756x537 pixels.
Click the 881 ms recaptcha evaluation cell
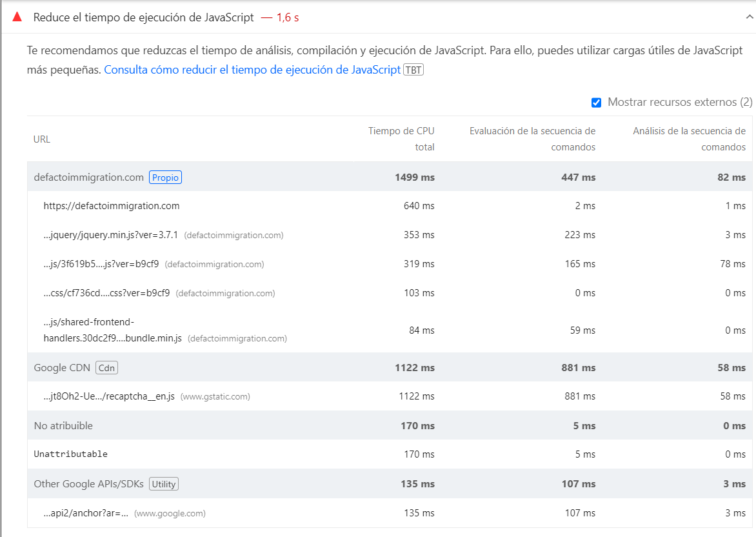pyautogui.click(x=580, y=396)
